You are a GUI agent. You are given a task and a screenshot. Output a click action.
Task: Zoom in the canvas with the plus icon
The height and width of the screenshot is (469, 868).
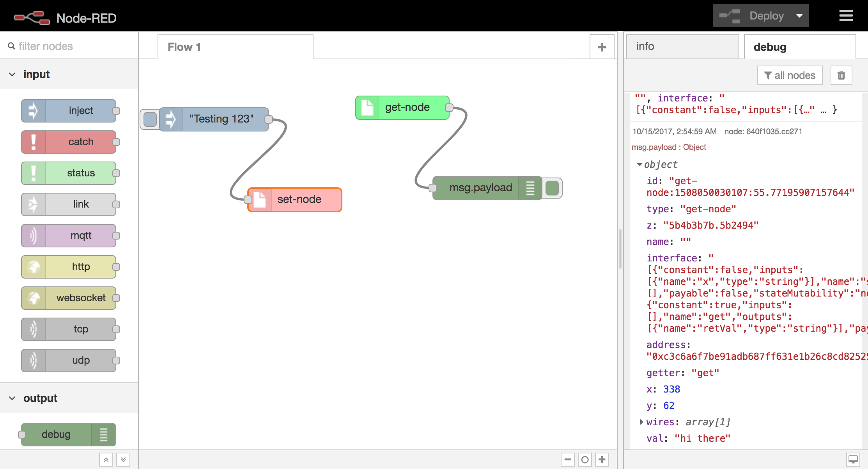pos(602,460)
